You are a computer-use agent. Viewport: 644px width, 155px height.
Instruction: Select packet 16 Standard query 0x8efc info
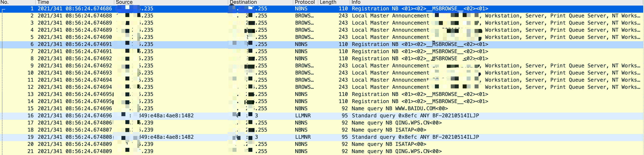point(415,116)
